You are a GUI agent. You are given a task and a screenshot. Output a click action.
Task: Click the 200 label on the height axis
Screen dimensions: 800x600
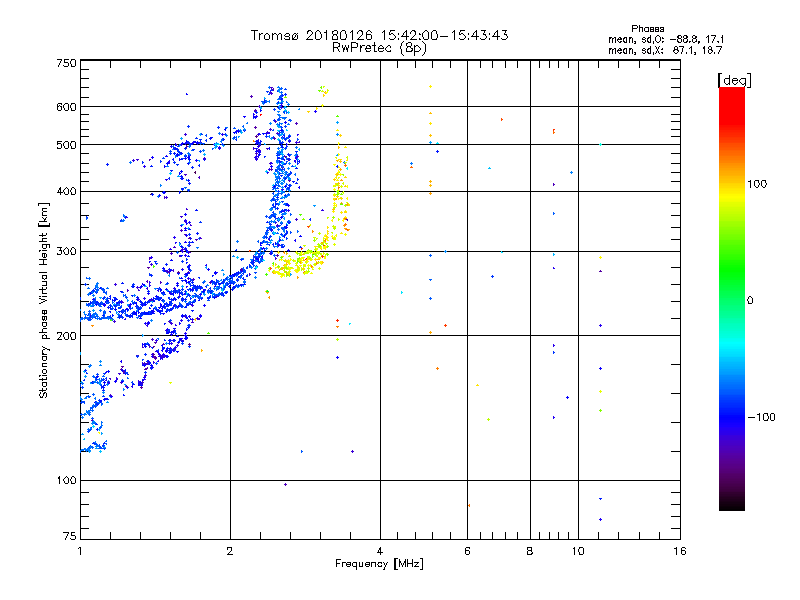point(66,336)
